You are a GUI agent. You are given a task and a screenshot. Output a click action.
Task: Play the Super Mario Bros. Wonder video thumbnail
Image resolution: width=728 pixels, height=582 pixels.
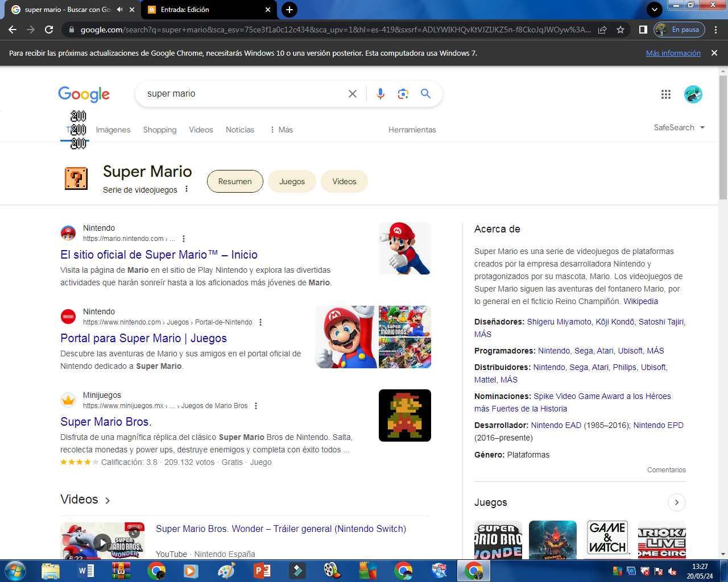point(102,542)
